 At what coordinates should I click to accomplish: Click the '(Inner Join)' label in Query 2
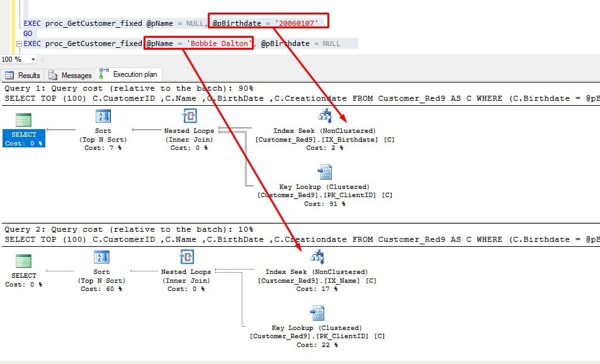[186, 281]
